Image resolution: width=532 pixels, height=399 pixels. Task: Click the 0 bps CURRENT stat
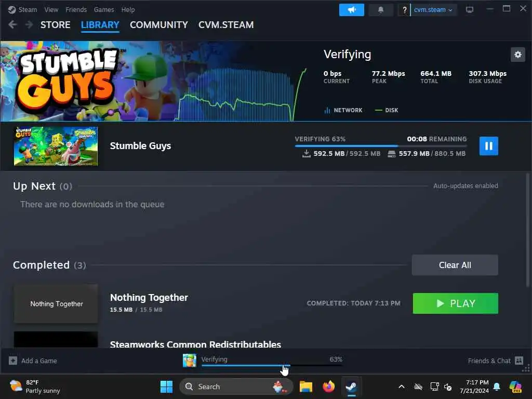point(336,77)
